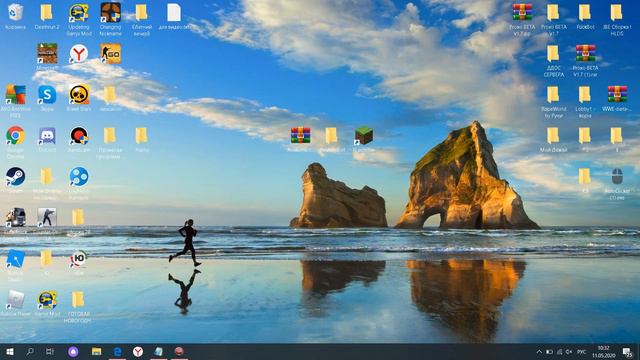Open the JBE Сборка 1 HLDS folder
640x360 pixels.
click(x=616, y=12)
